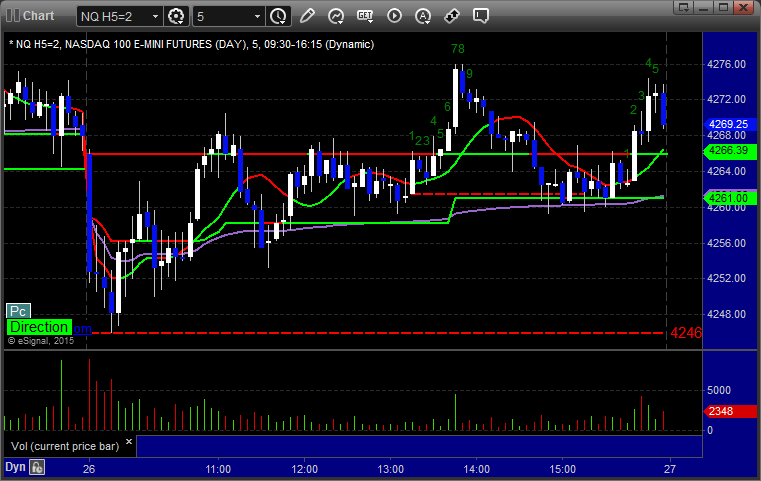Image resolution: width=761 pixels, height=481 pixels.
Task: Click the 5000 volume axis label
Action: (x=719, y=391)
